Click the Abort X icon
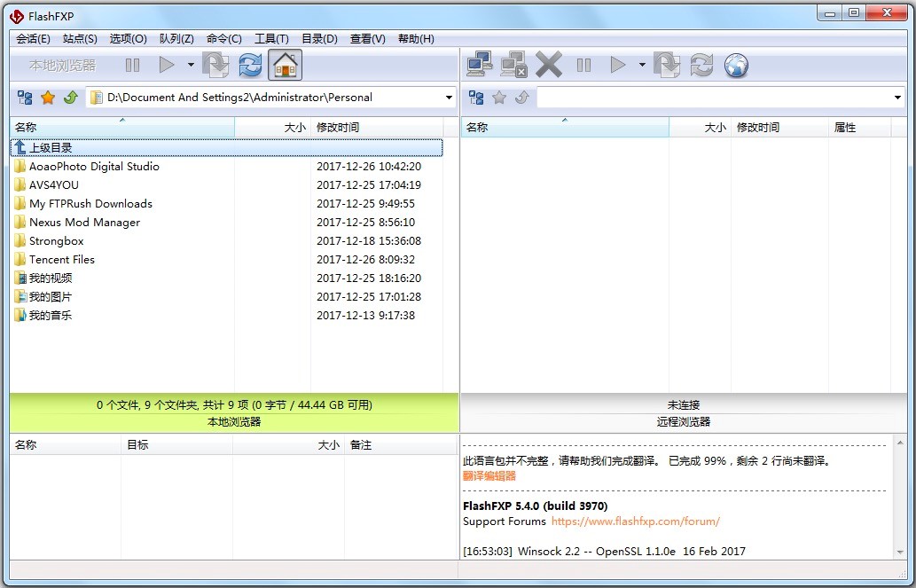 point(549,65)
